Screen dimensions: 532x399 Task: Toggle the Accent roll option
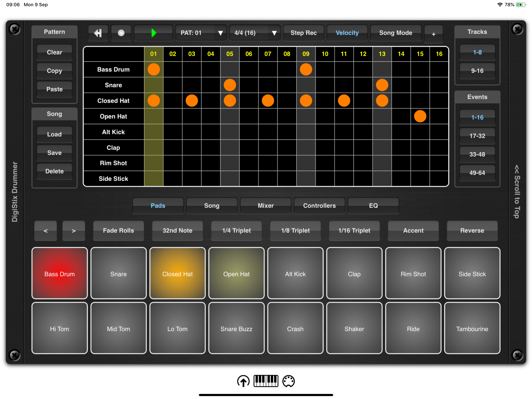[413, 230]
